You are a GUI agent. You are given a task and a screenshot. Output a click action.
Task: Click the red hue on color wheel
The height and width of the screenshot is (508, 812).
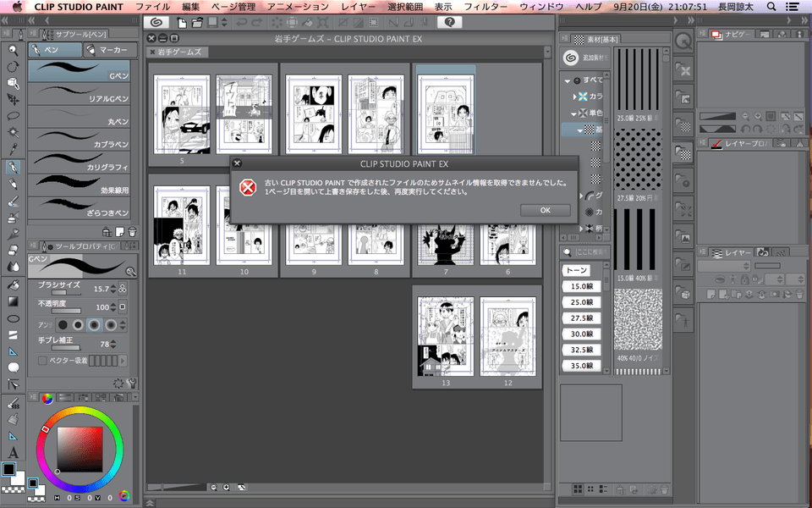[x=46, y=431]
